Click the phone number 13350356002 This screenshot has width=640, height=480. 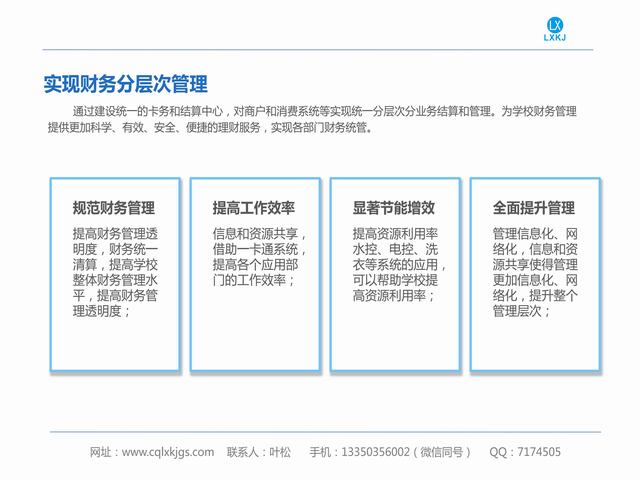pyautogui.click(x=375, y=452)
